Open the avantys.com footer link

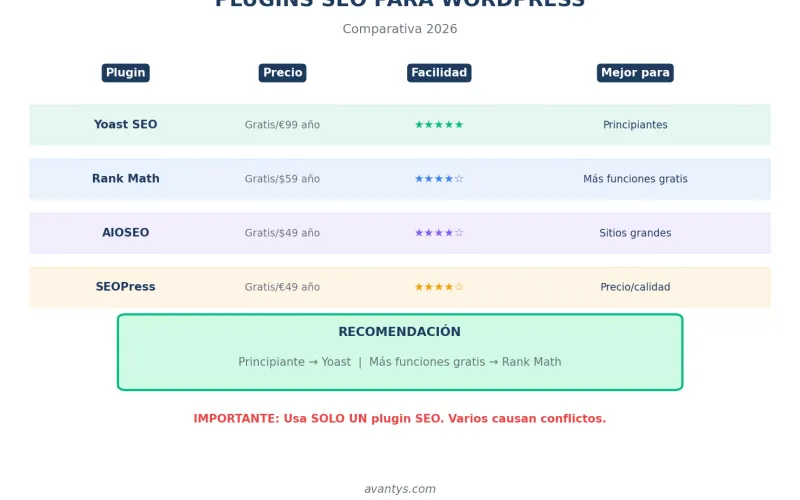pos(400,489)
